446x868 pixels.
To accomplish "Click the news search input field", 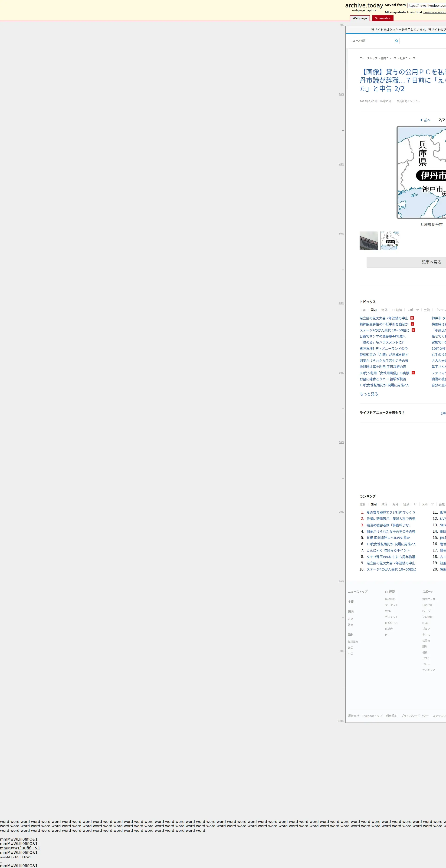I will click(x=371, y=41).
